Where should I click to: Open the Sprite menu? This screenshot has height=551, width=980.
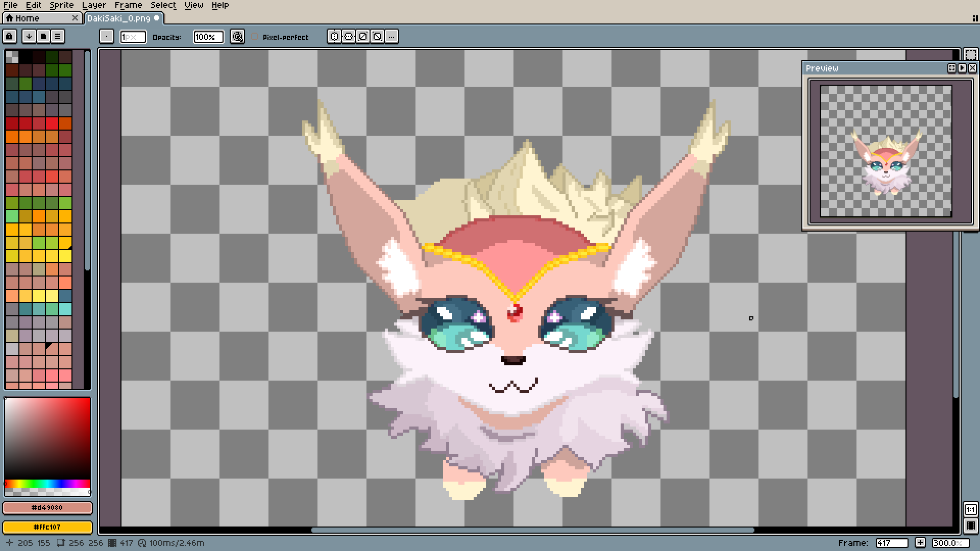[61, 5]
